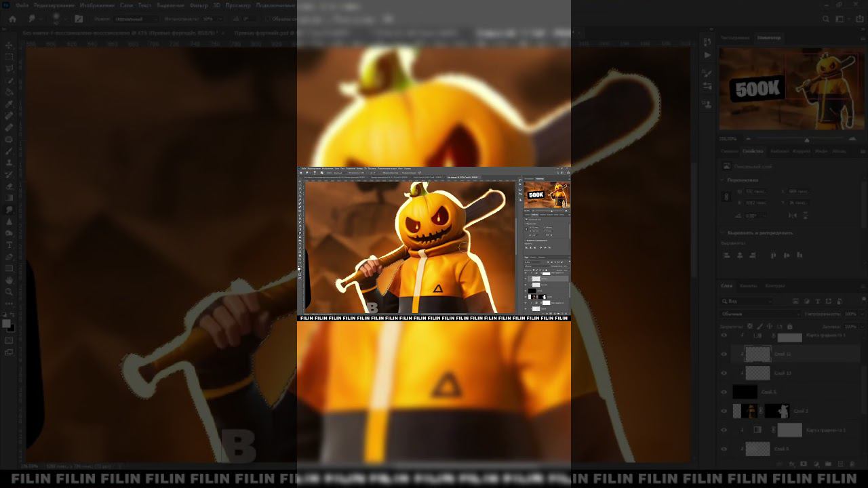Select the Zoom magnifier tool in toolbar
This screenshot has width=868, height=488.
(x=9, y=291)
